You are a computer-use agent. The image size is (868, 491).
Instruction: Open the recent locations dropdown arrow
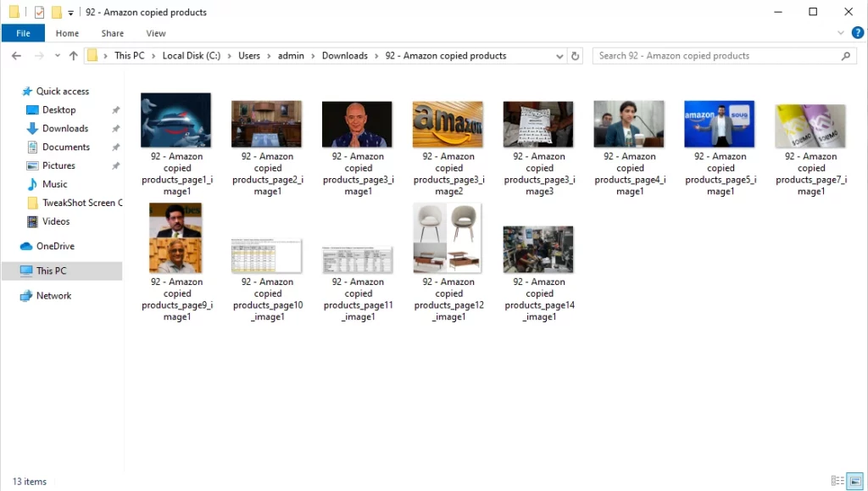pyautogui.click(x=58, y=56)
